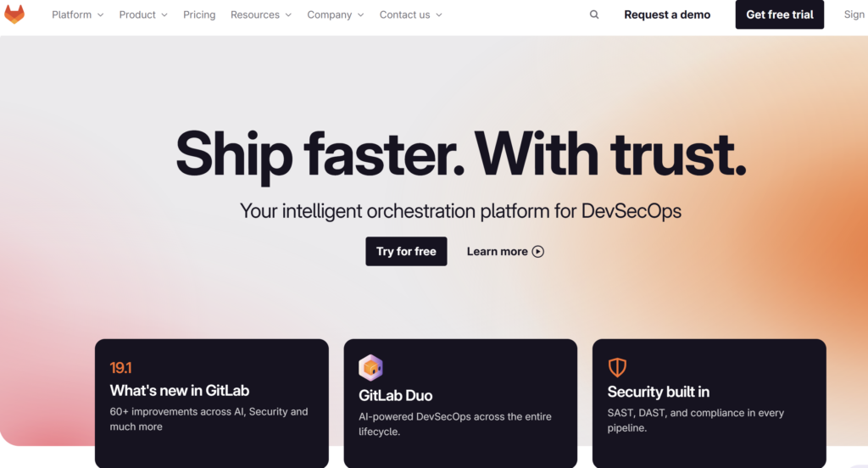
Task: Click the play circle icon beside Learn more
Action: tap(538, 252)
